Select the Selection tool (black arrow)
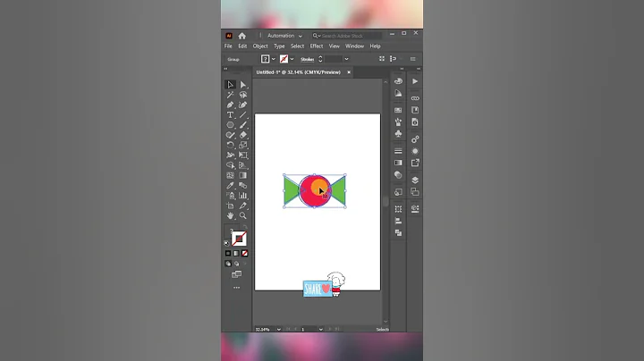Viewport: 644px width, 361px height. tap(231, 85)
